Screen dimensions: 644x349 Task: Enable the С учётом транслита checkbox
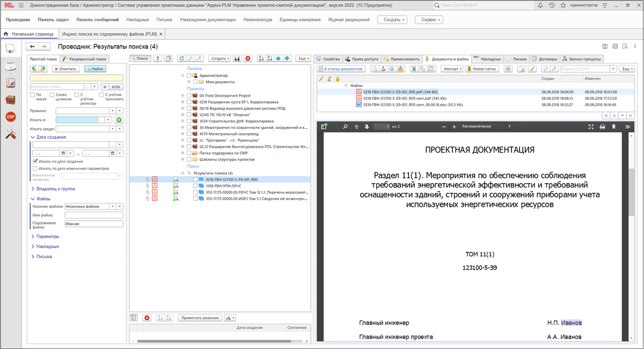(101, 95)
